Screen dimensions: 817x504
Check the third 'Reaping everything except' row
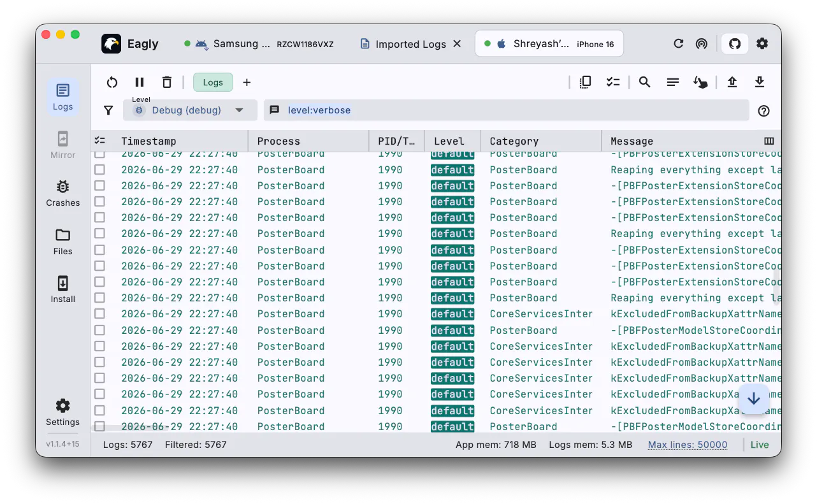(99, 298)
